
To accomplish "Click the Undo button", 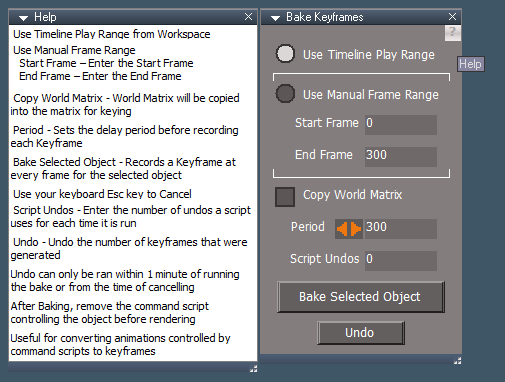I will [361, 333].
